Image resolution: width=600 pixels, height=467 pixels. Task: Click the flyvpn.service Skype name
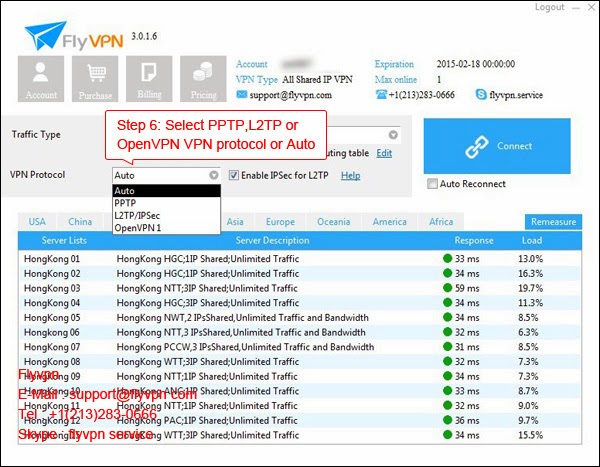(x=516, y=95)
